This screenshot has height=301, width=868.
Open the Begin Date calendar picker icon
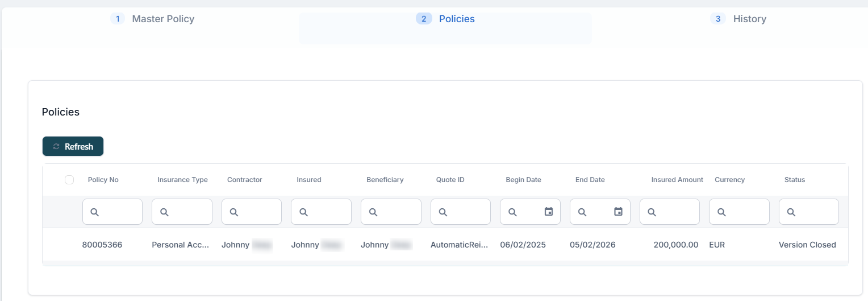[549, 212]
